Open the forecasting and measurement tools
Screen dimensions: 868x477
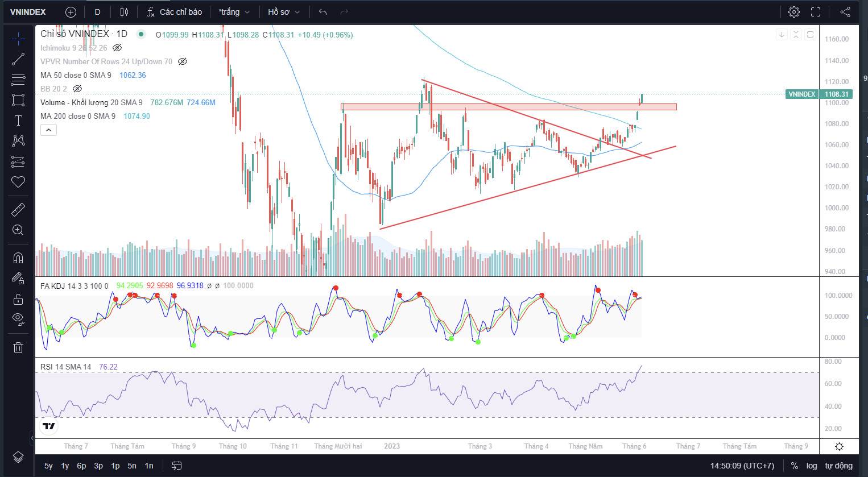[18, 161]
